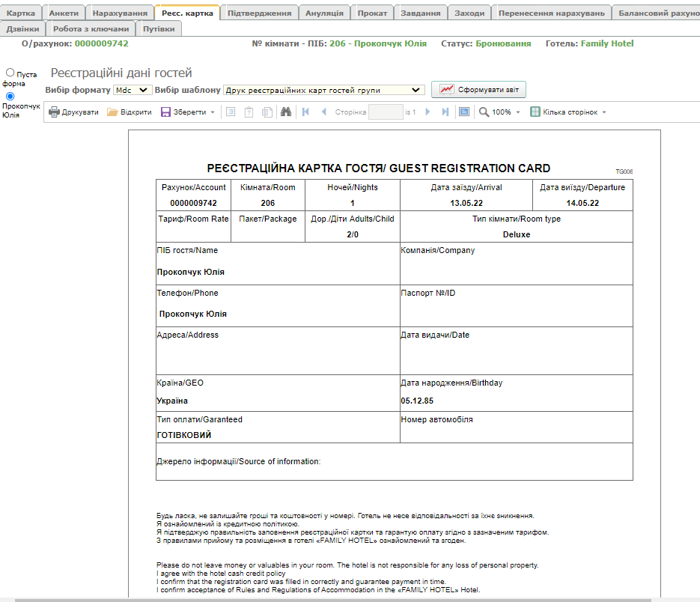Click the account number 0000009742 link

(x=102, y=43)
